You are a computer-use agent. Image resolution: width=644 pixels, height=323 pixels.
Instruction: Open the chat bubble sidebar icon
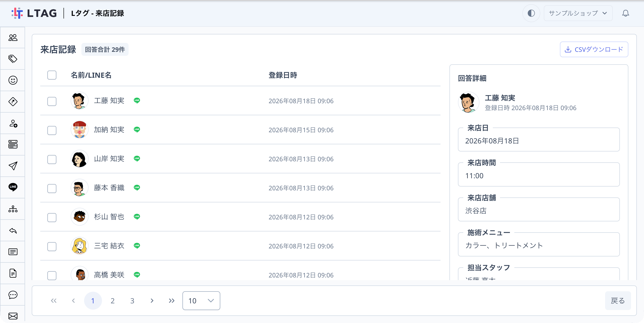(13, 295)
